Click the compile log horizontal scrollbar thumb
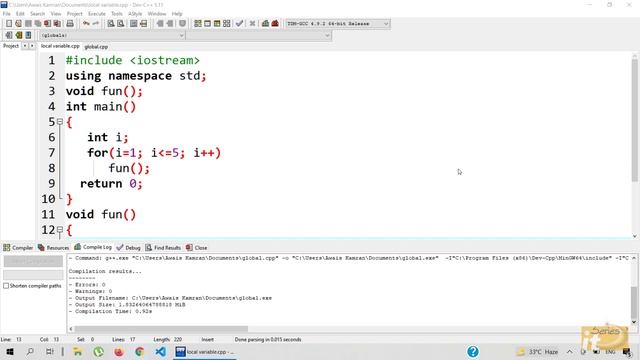 coord(161,329)
